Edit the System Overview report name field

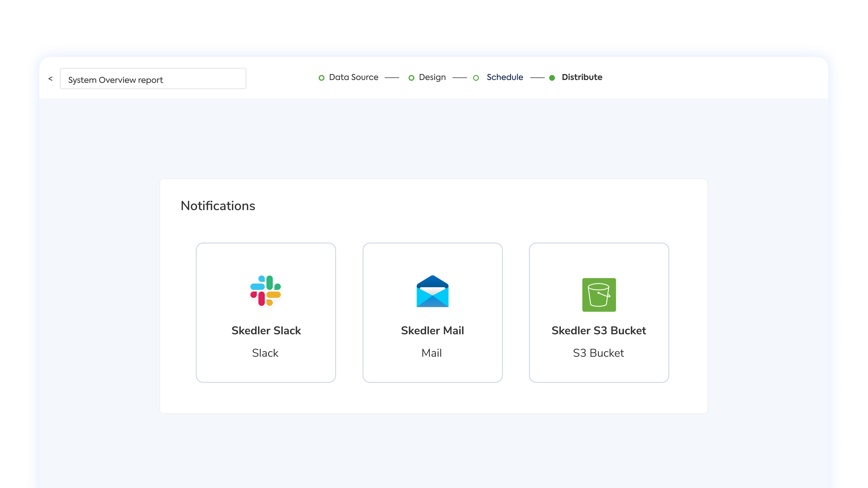point(153,78)
